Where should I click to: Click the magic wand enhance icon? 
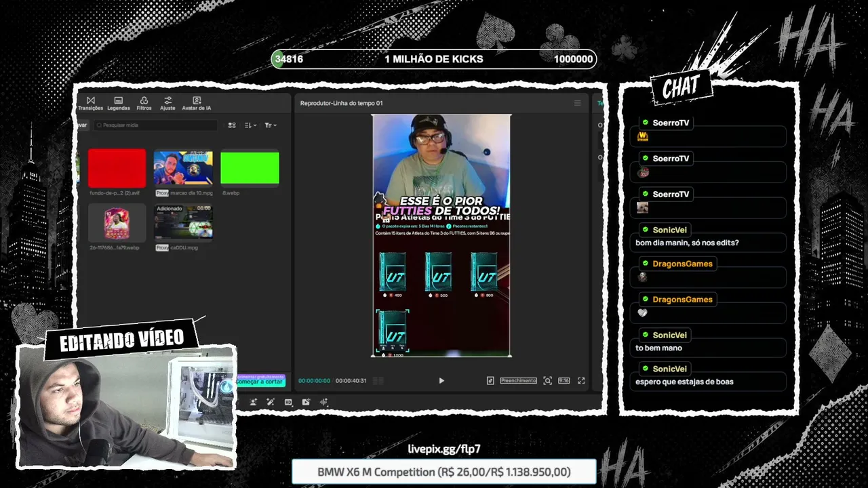(x=270, y=402)
